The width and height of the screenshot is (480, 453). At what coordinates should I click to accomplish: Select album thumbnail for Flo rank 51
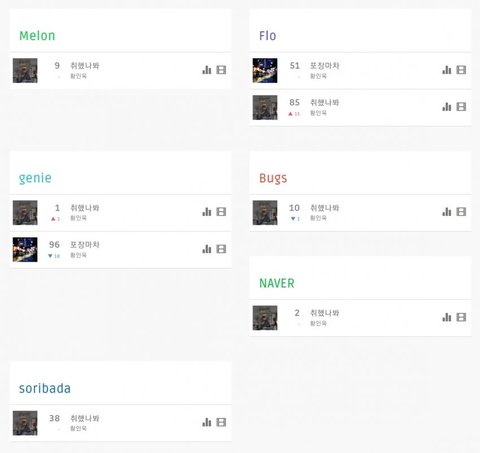coord(265,70)
